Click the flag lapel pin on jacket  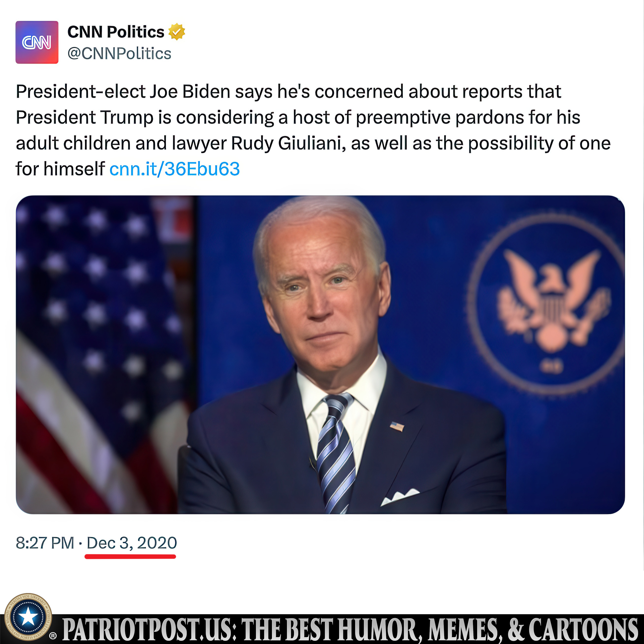point(397,426)
